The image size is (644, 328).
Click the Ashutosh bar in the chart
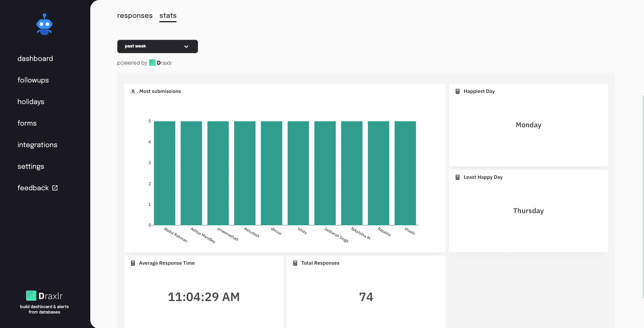point(245,173)
